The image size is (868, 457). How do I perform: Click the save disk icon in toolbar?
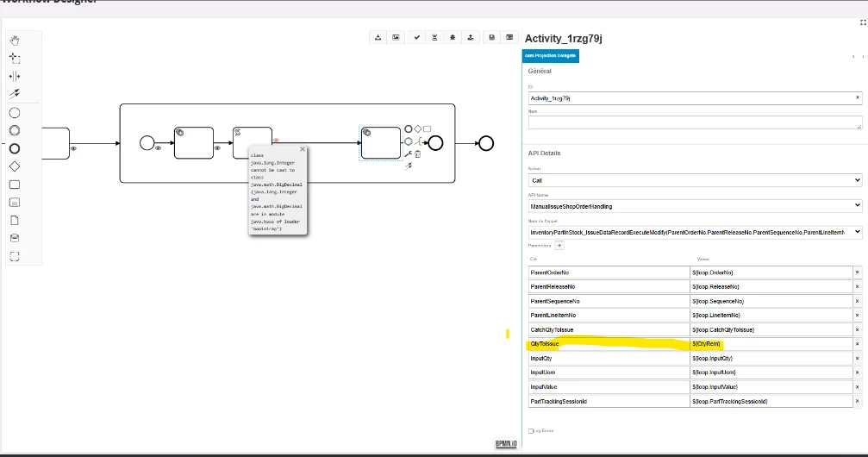coord(491,37)
